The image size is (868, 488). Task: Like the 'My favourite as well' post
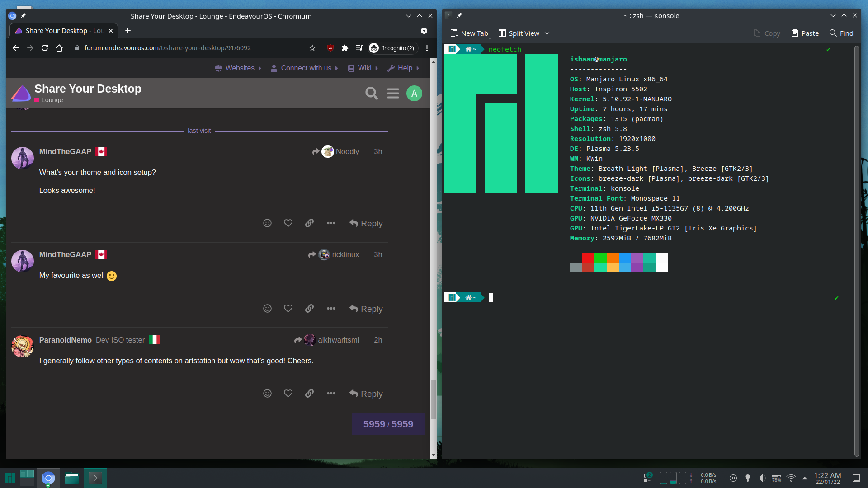click(x=288, y=309)
